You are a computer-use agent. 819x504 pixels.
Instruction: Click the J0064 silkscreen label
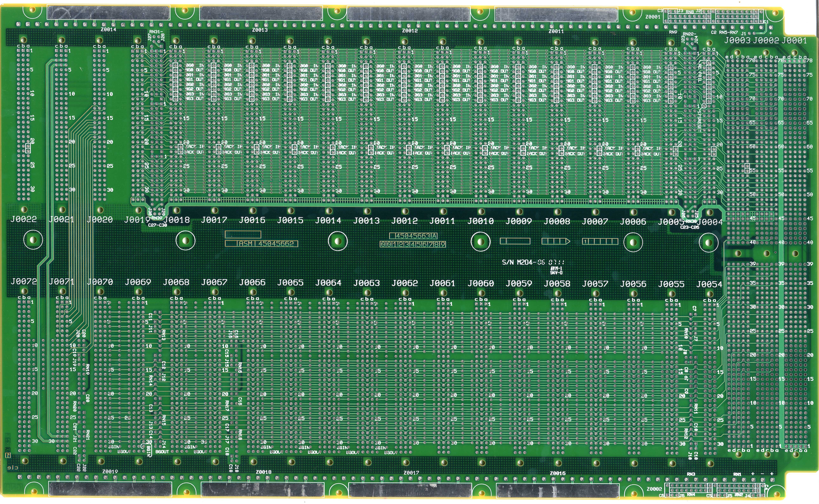tap(328, 283)
